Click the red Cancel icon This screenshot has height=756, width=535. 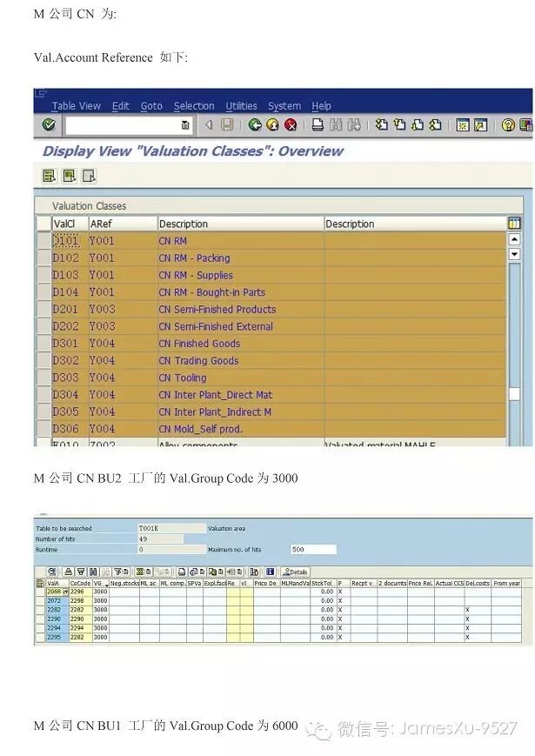291,125
